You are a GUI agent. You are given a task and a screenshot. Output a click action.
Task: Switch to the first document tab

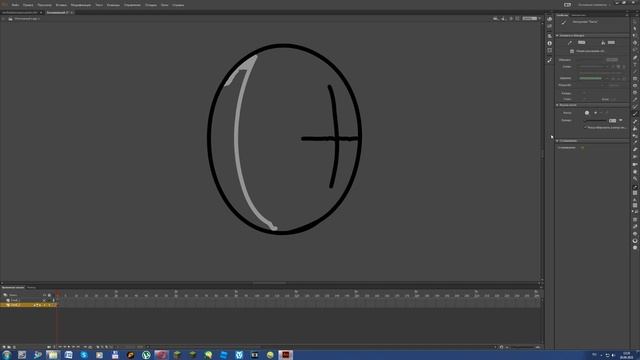point(20,13)
